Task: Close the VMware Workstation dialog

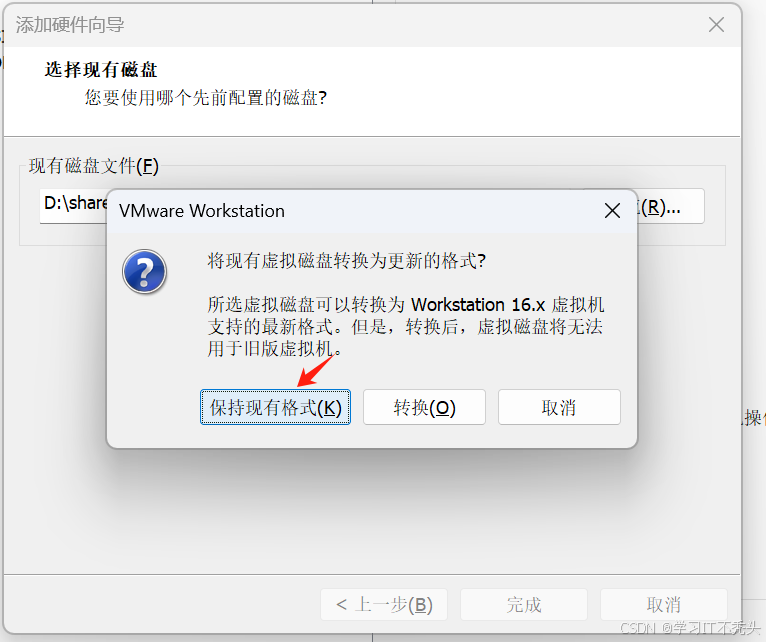Action: [x=612, y=211]
